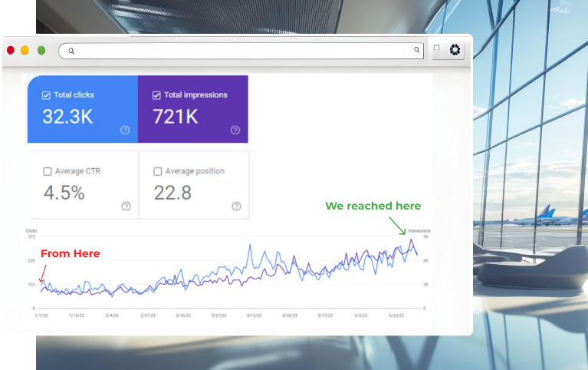Enable the Average position checkbox
The height and width of the screenshot is (370, 588).
point(158,171)
